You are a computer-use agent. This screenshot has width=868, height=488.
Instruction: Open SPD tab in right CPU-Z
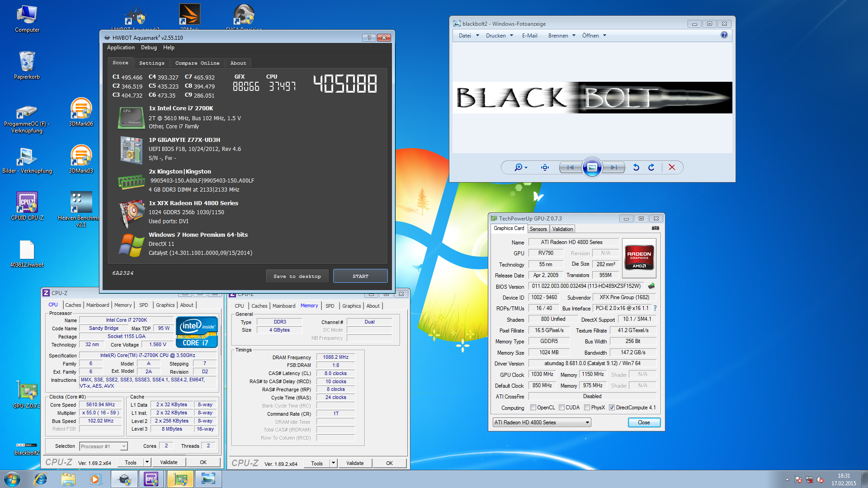330,306
